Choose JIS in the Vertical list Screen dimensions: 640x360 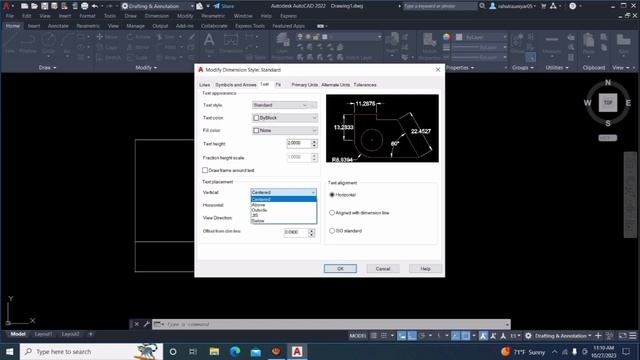click(284, 216)
